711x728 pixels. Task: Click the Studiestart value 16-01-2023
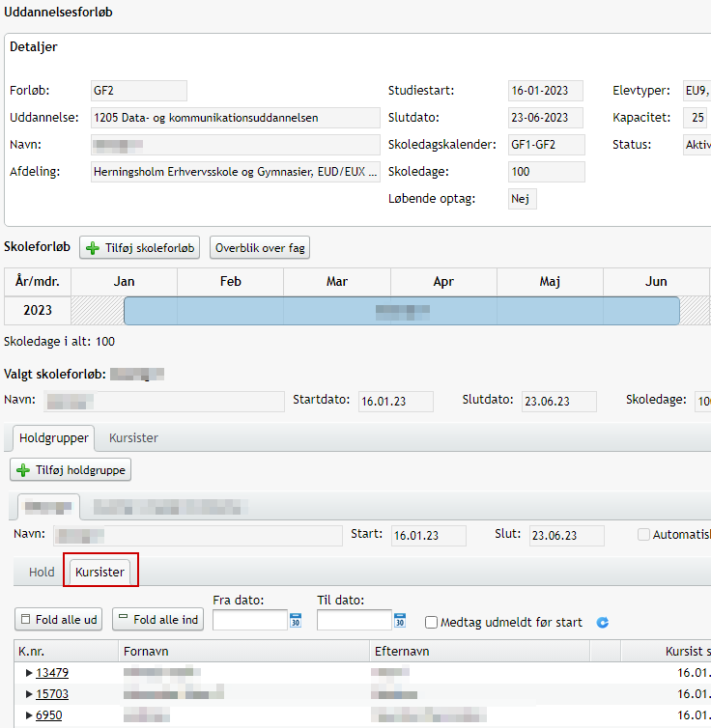tap(546, 91)
